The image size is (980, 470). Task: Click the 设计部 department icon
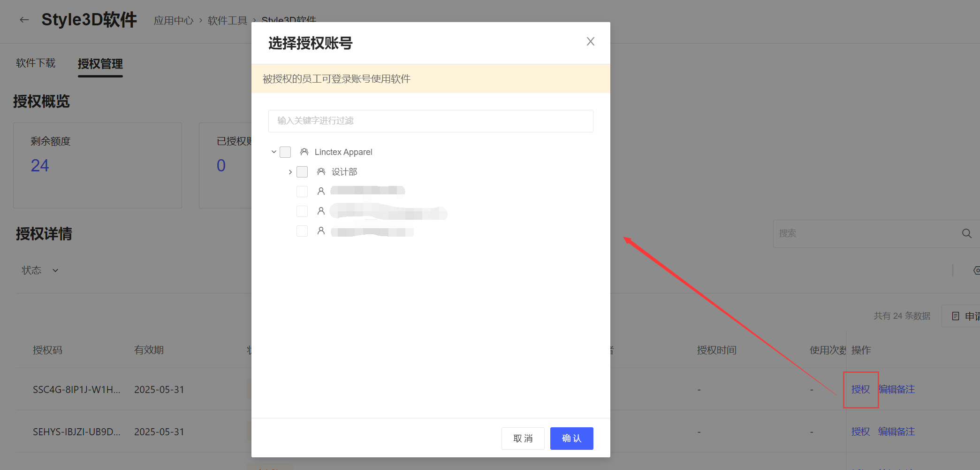coord(321,172)
